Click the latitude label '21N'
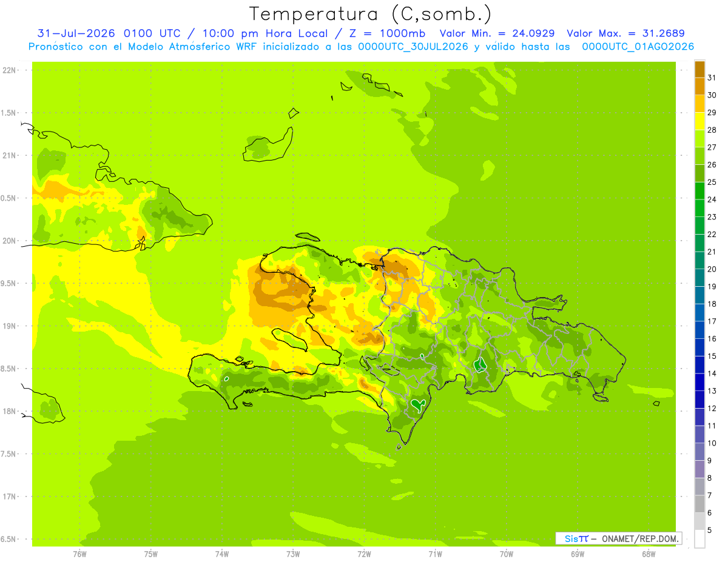The image size is (728, 562). pyautogui.click(x=9, y=156)
